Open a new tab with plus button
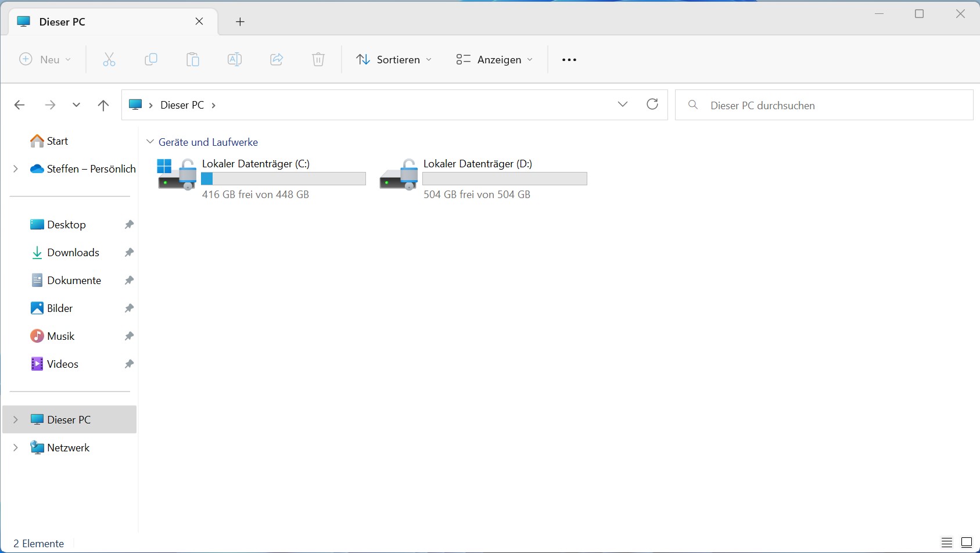The width and height of the screenshot is (980, 553). (x=240, y=21)
